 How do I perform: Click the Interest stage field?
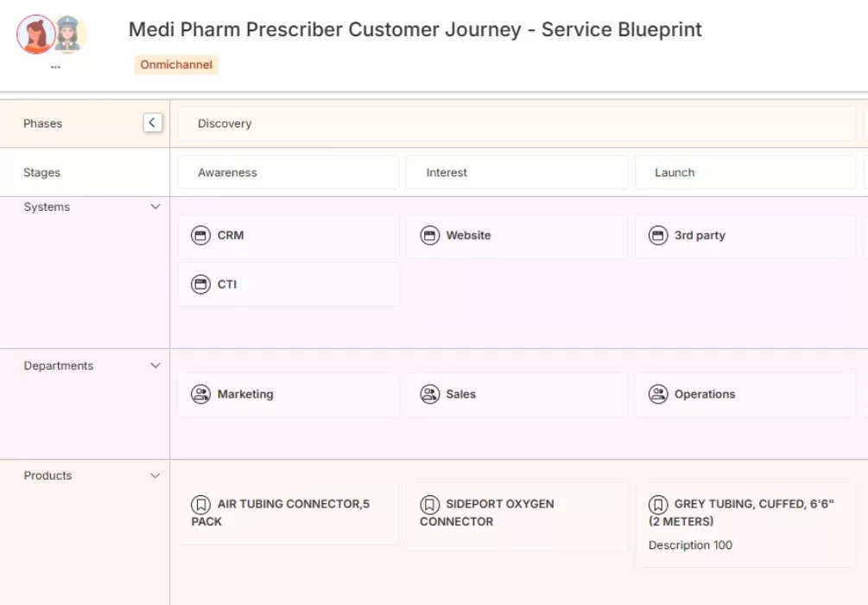click(516, 172)
